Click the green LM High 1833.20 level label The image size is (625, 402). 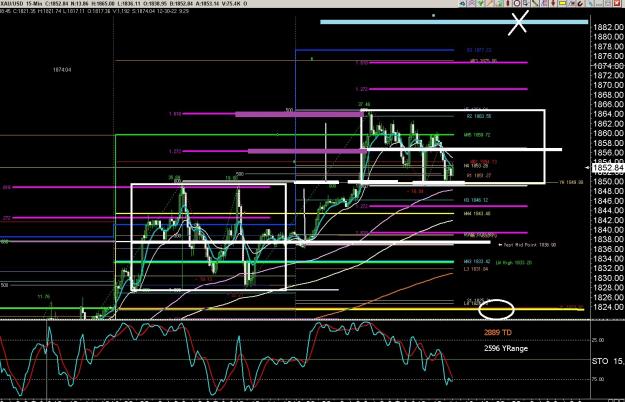(513, 263)
